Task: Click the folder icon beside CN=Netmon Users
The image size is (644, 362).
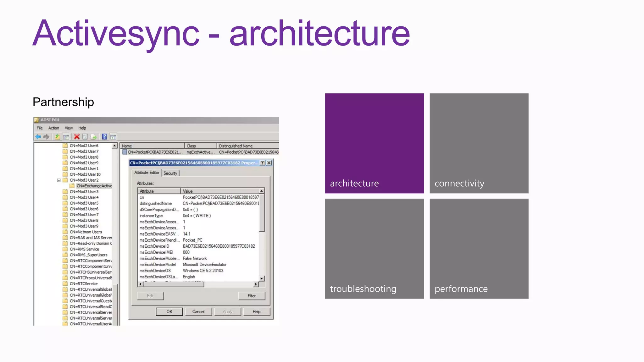Action: [65, 232]
